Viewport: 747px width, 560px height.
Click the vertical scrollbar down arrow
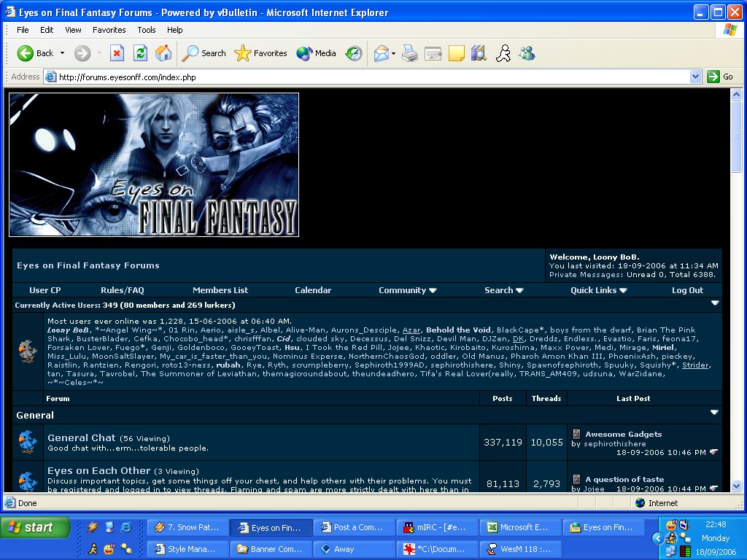[736, 486]
